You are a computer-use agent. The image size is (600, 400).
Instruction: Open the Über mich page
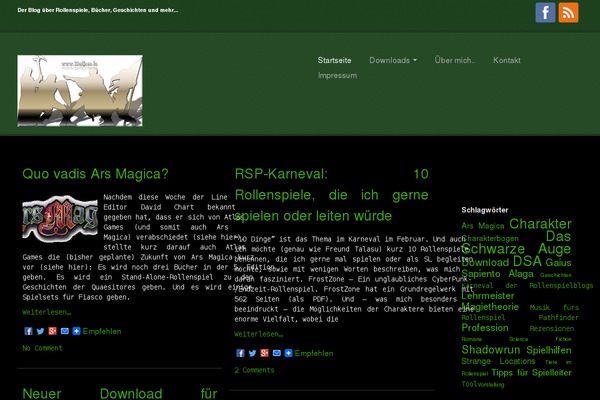click(x=455, y=60)
